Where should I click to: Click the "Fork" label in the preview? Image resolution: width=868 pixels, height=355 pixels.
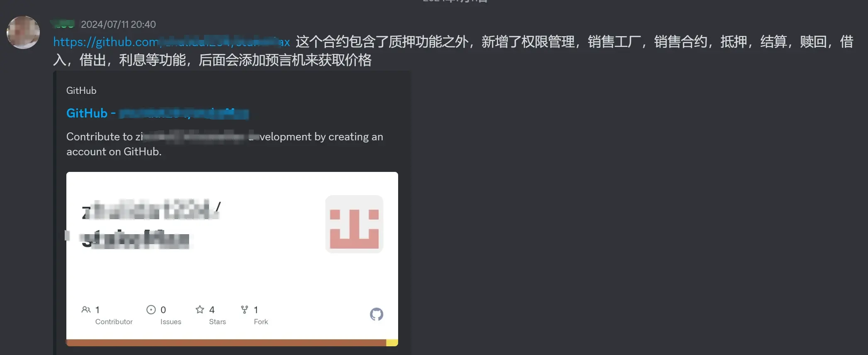[261, 322]
